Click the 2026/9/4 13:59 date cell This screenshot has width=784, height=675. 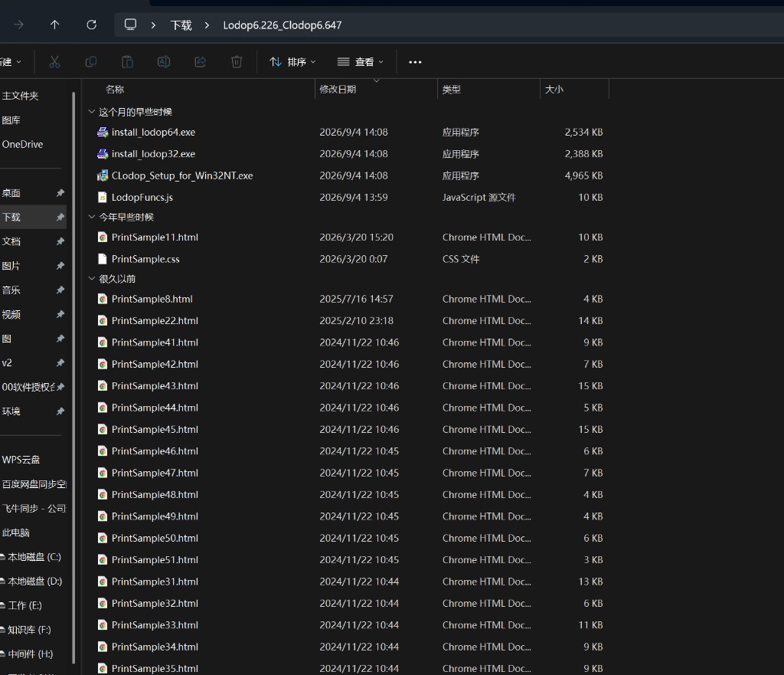[x=354, y=197]
